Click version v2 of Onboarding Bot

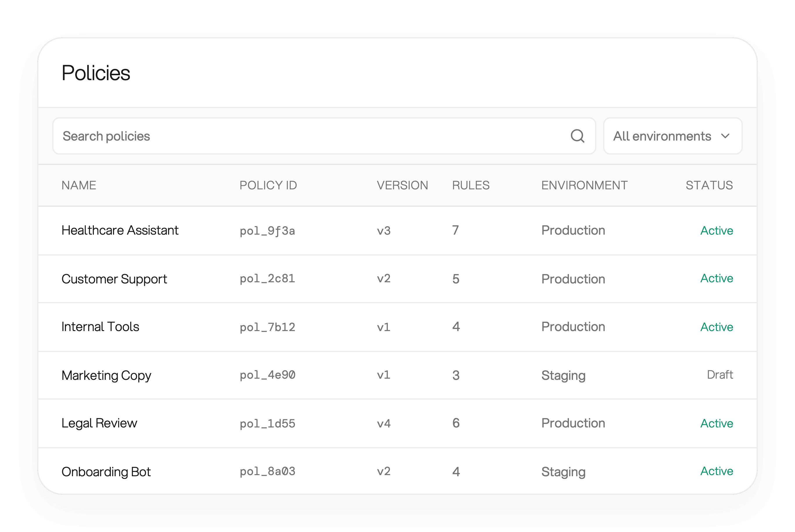[x=384, y=471]
